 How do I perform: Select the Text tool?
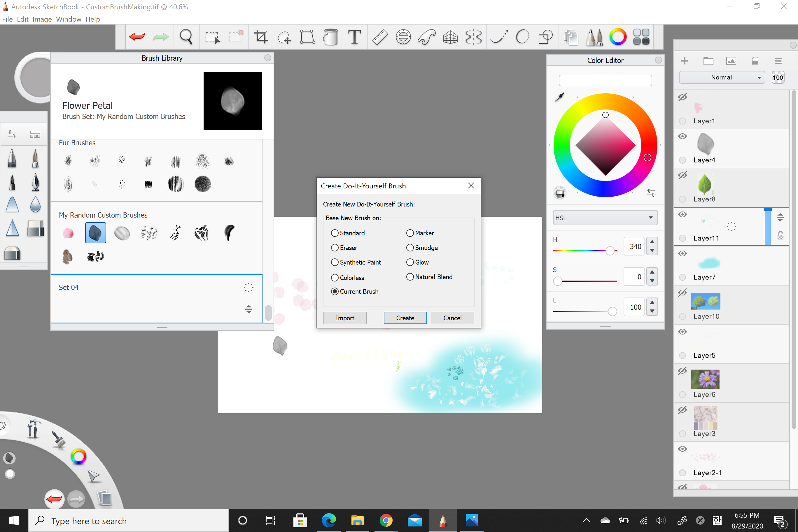pos(354,37)
